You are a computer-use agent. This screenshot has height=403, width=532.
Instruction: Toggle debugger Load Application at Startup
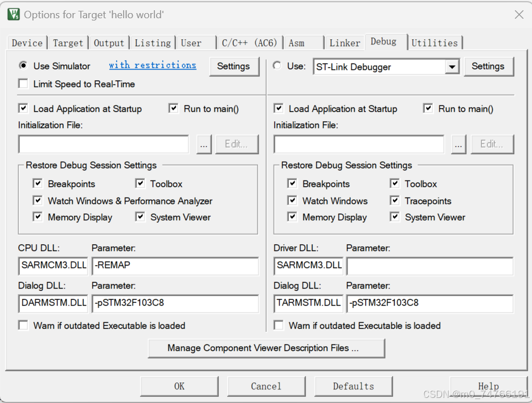(x=279, y=109)
